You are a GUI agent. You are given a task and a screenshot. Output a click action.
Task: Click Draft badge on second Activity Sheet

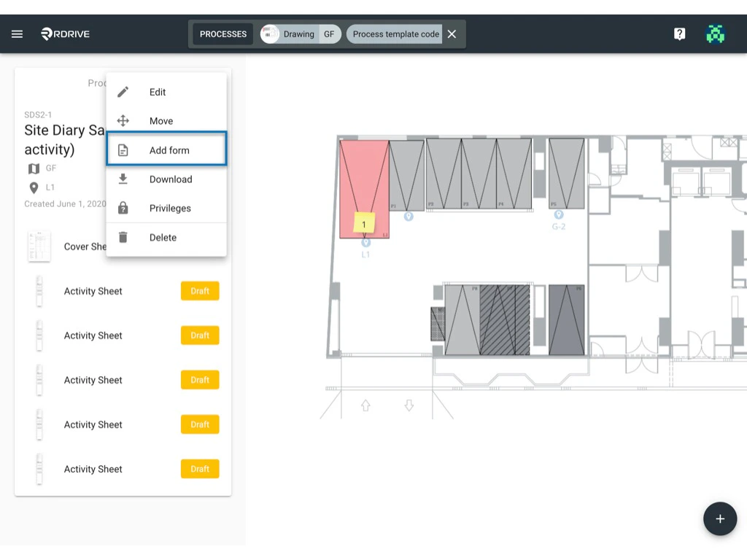(x=200, y=335)
